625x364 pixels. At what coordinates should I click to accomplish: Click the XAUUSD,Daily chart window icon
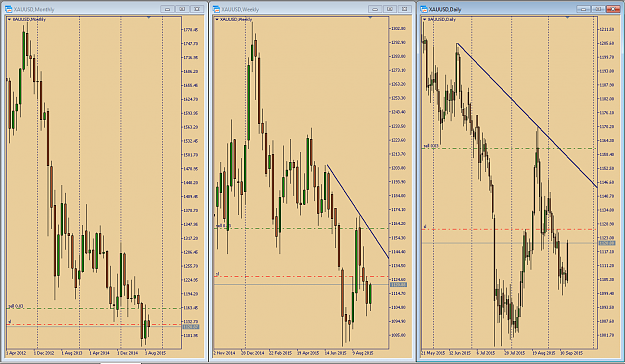coord(424,9)
